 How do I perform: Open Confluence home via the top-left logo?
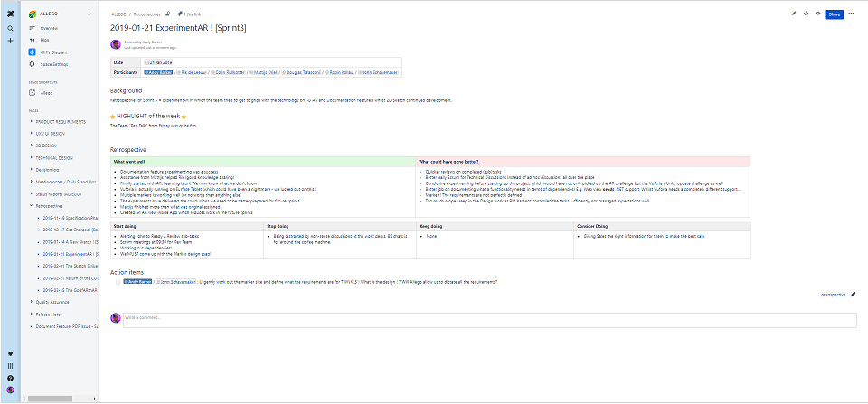tap(10, 14)
